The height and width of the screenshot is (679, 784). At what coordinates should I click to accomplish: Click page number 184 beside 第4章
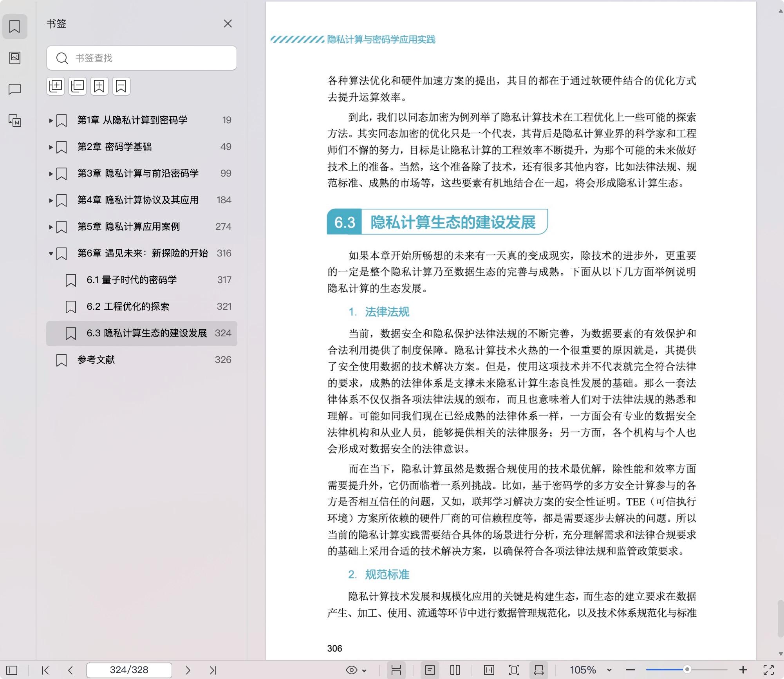point(224,200)
